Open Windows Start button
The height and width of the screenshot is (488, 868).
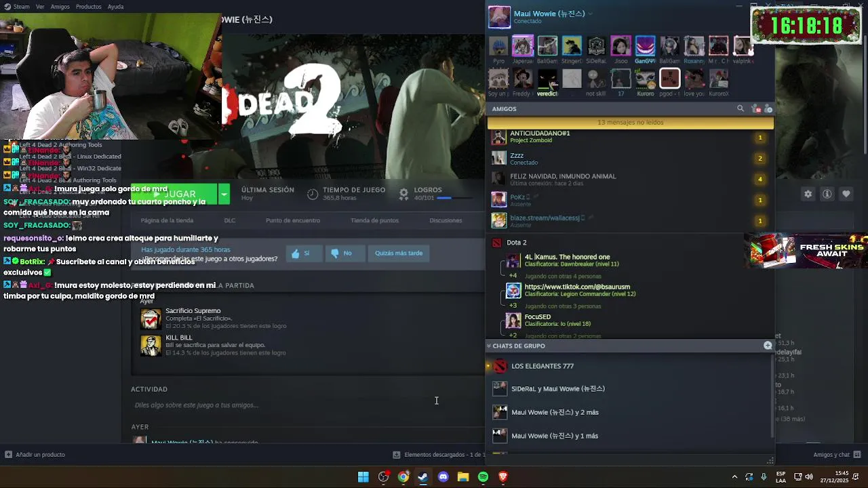point(363,477)
